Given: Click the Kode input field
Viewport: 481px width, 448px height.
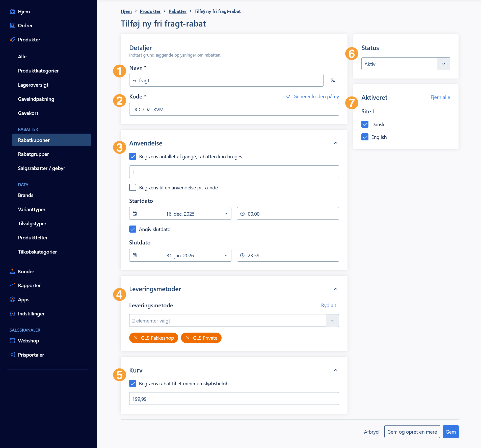Looking at the screenshot, I should pos(234,109).
